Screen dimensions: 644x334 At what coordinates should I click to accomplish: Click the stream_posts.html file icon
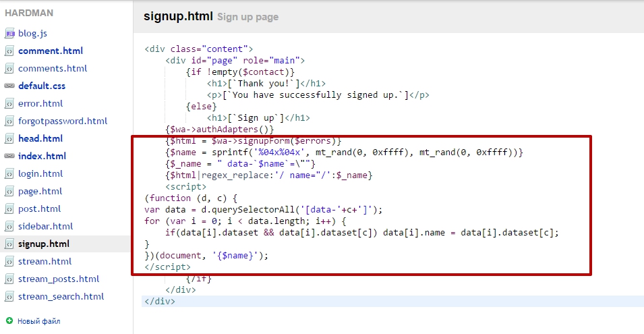[9, 279]
